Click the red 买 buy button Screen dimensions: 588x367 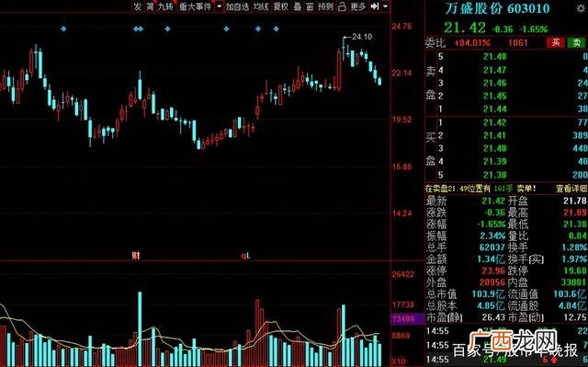[556, 43]
